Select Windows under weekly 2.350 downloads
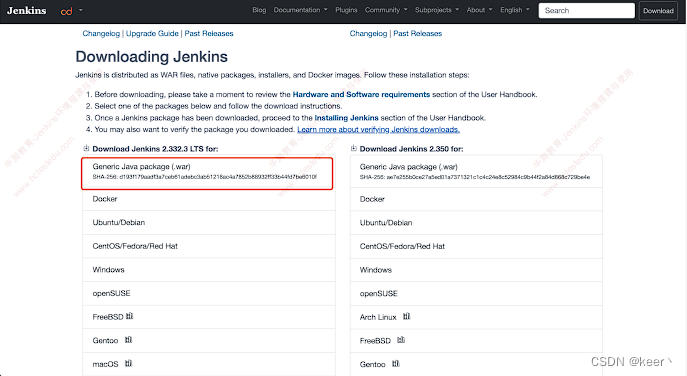 click(476, 270)
